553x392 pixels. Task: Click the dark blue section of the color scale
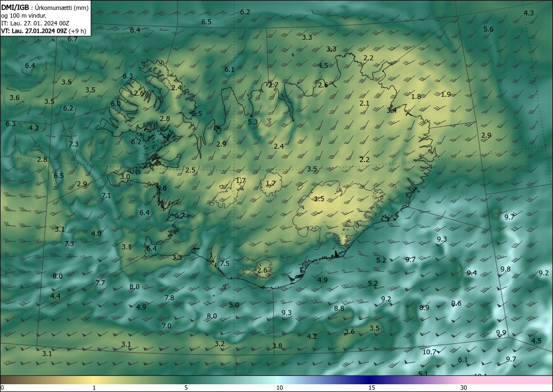point(368,380)
